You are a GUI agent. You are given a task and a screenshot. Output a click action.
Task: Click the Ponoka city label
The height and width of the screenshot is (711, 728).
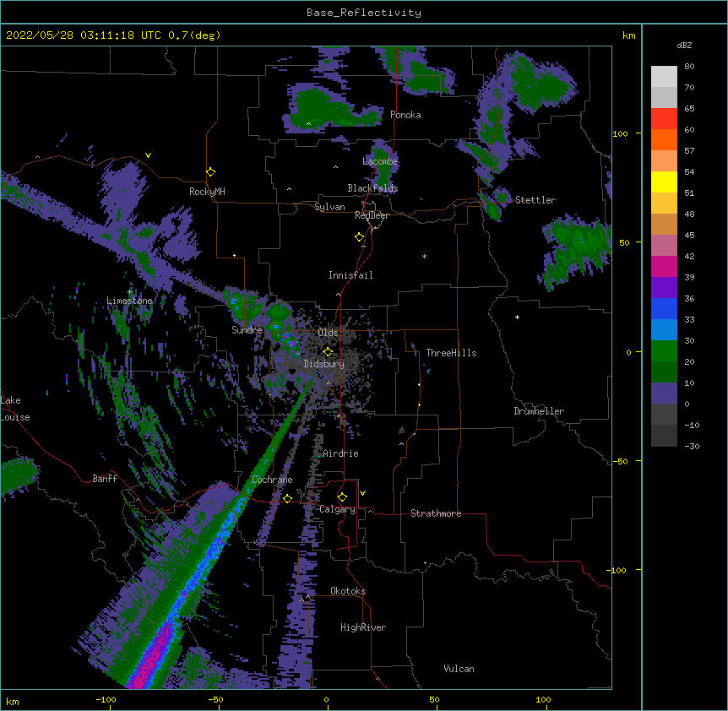(405, 115)
